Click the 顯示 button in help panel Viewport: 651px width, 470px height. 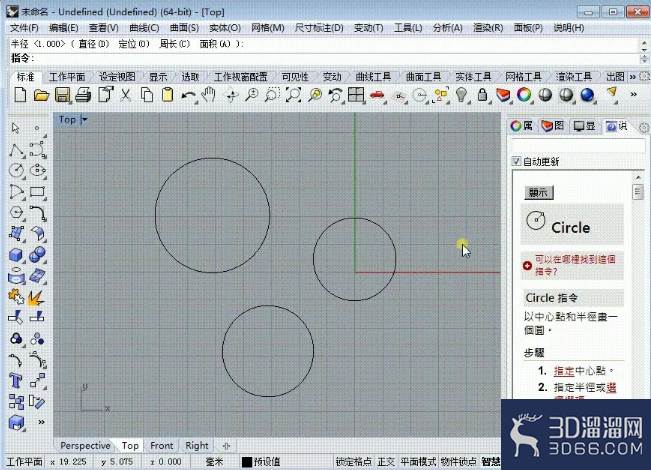tap(538, 192)
